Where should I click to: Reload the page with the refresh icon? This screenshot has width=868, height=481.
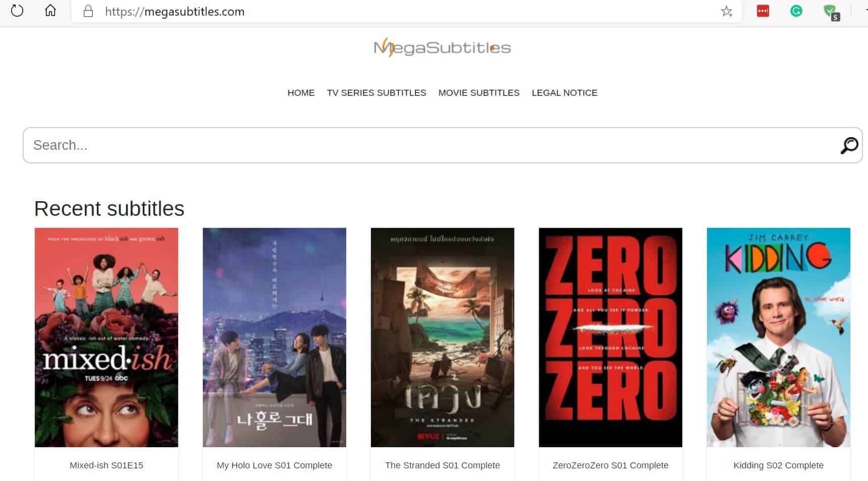(17, 11)
